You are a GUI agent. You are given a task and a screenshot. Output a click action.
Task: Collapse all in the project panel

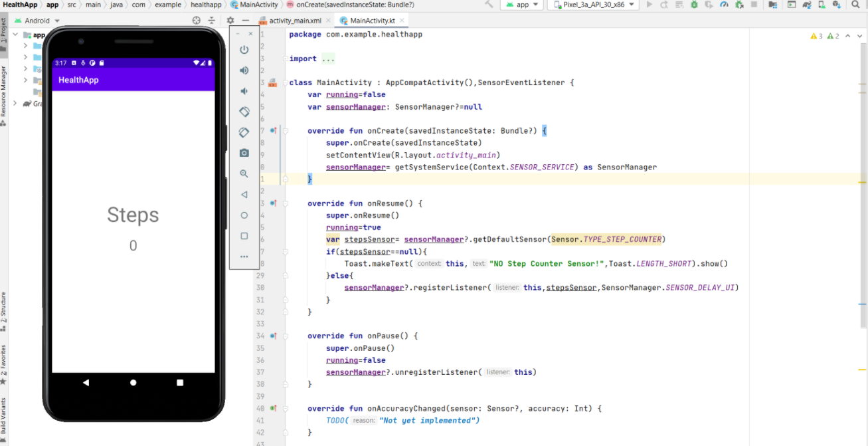(x=212, y=21)
